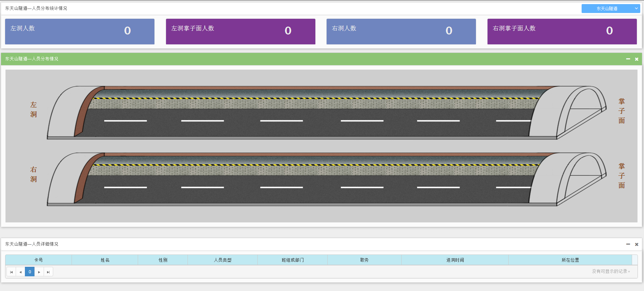
Task: Select page number 0 in pager
Action: coord(30,272)
